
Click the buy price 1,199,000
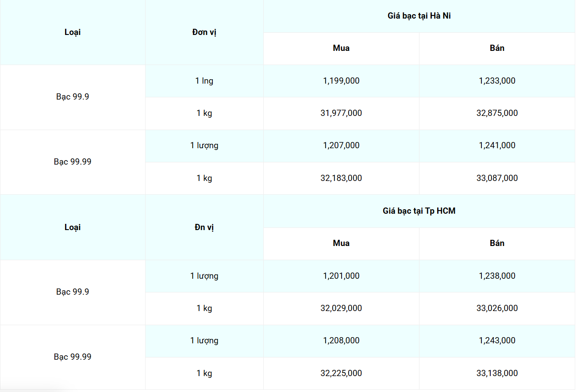341,81
